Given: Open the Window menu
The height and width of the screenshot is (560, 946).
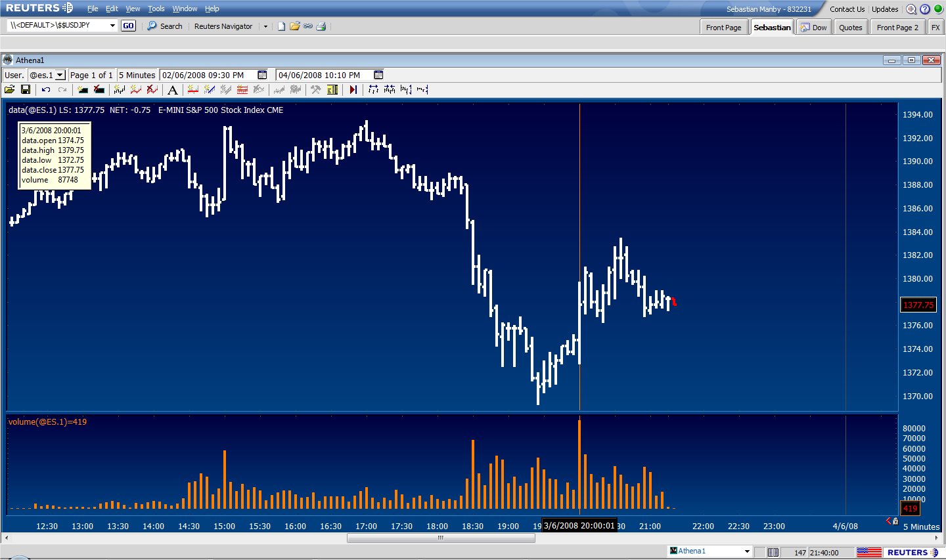Looking at the screenshot, I should (185, 9).
